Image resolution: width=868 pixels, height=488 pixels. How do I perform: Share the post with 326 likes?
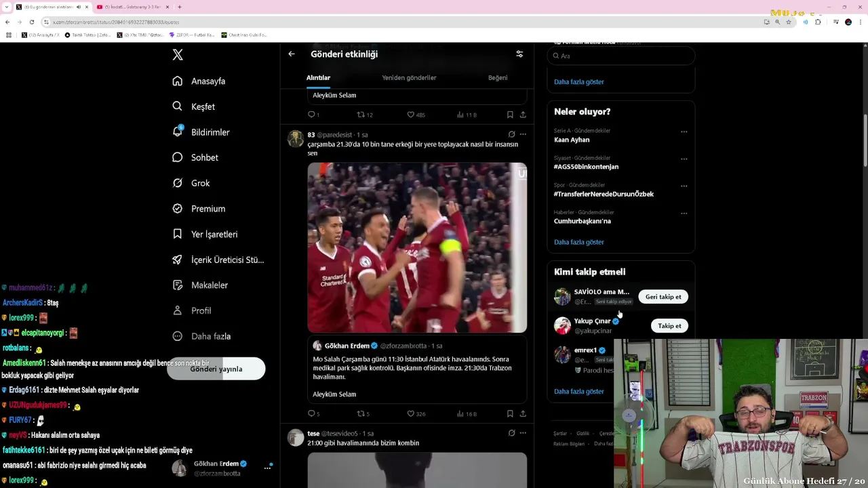(523, 413)
